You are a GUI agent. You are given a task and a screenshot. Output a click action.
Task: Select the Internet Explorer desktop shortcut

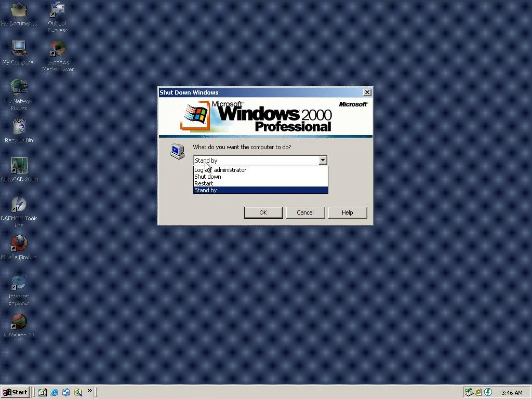[19, 290]
